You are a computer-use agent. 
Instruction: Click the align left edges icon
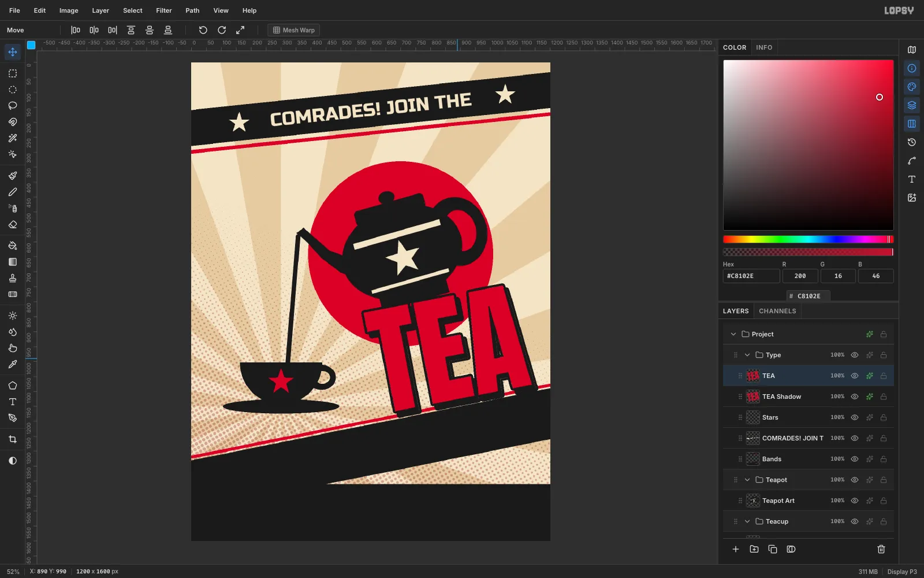(x=76, y=30)
